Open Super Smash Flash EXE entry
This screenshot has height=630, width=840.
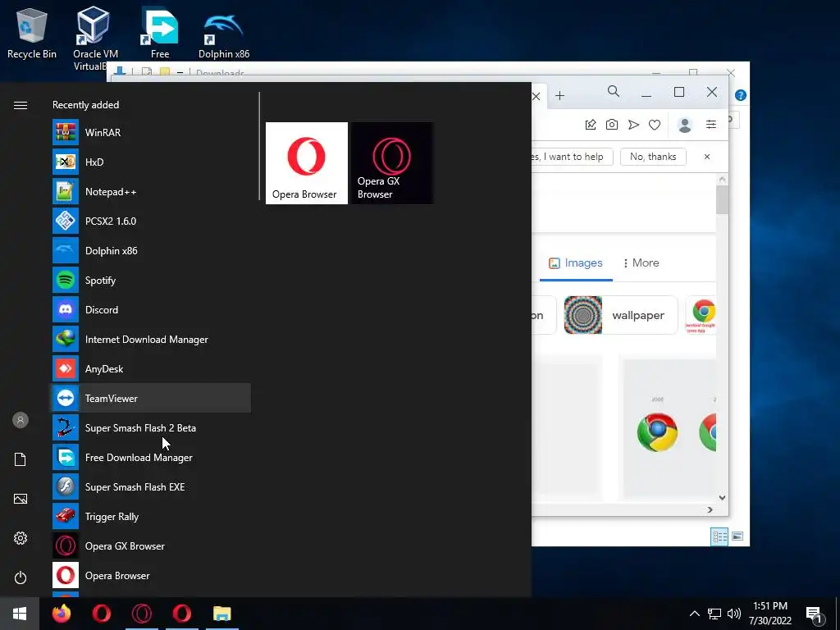tap(151, 487)
